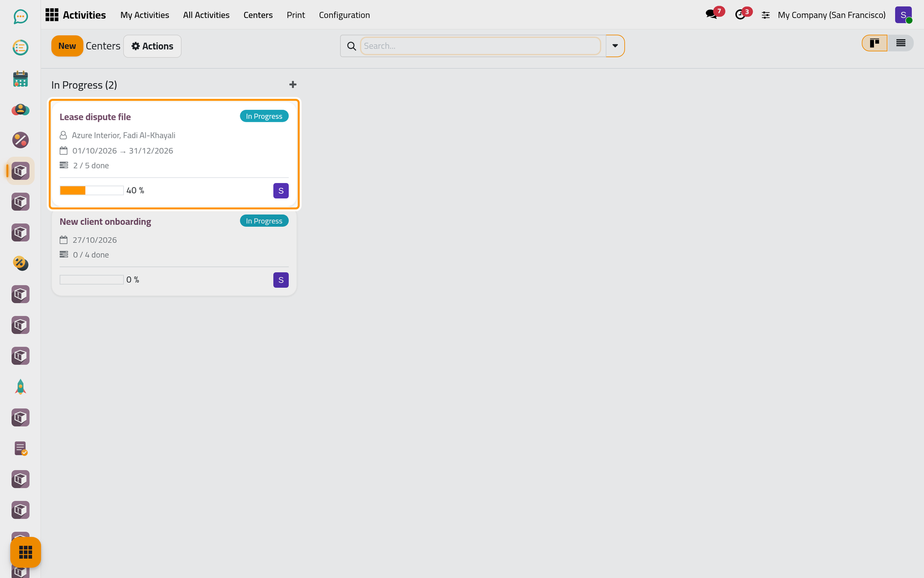
Task: Open the My Company (San Francisco) company switcher
Action: pos(832,15)
